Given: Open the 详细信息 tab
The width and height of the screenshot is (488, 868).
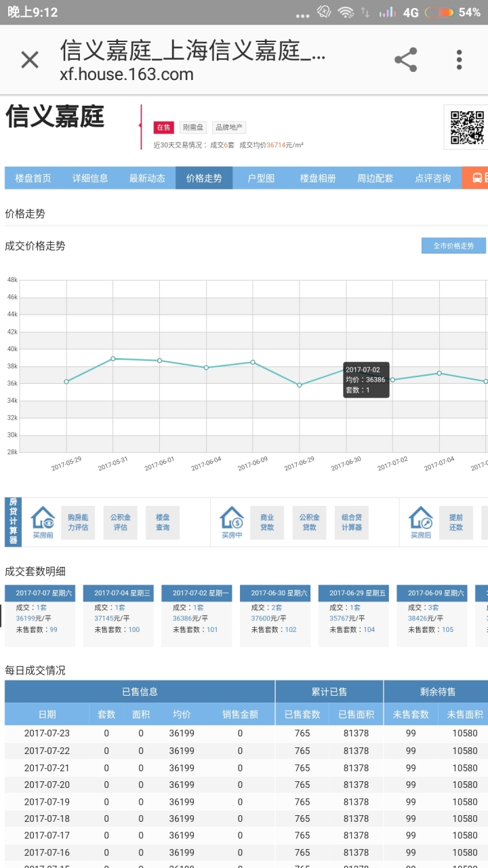Looking at the screenshot, I should tap(90, 178).
